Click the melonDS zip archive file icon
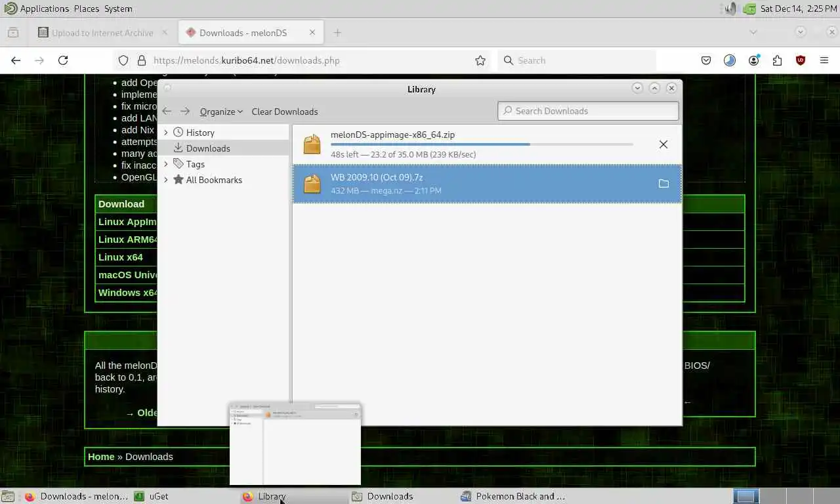 [x=312, y=144]
